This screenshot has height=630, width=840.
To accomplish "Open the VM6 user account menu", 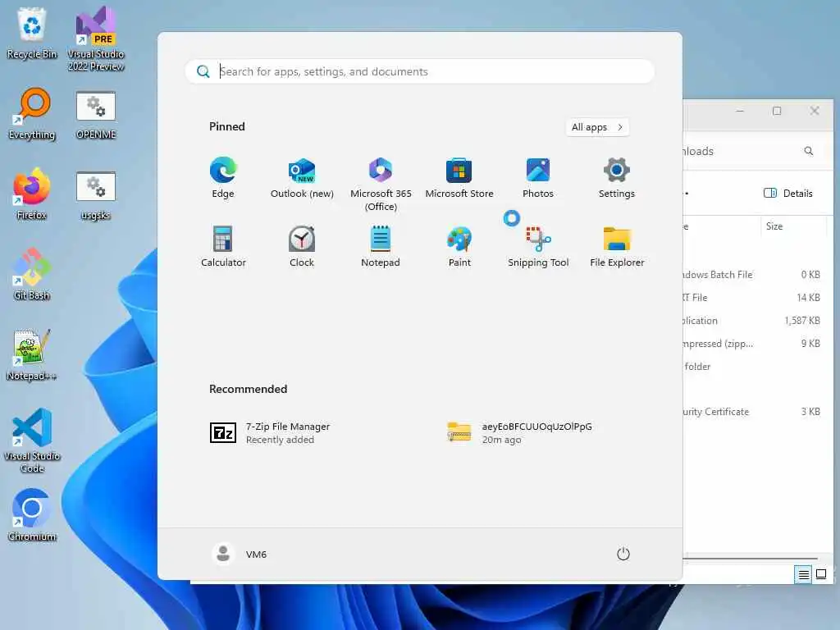I will click(240, 554).
